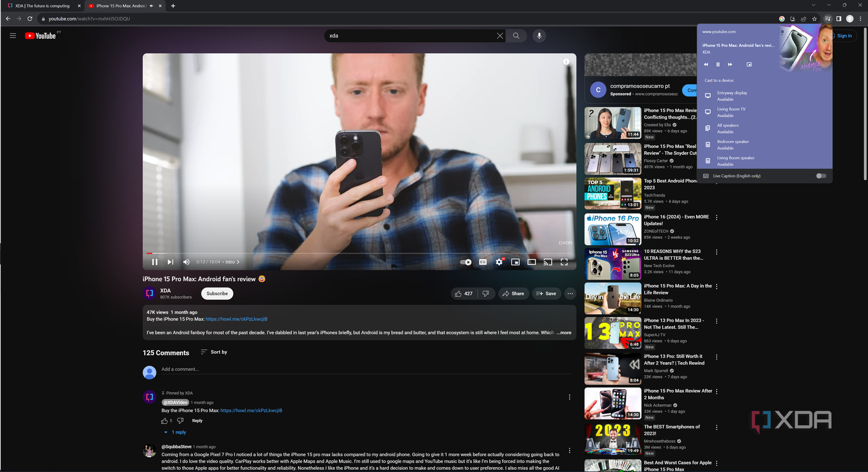Pause the YouTube video player

155,262
